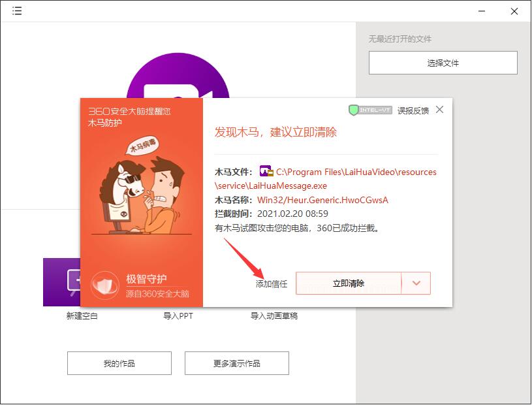Click the message 有木马试图攻击您的电脑
This screenshot has height=405, width=532.
pos(297,228)
